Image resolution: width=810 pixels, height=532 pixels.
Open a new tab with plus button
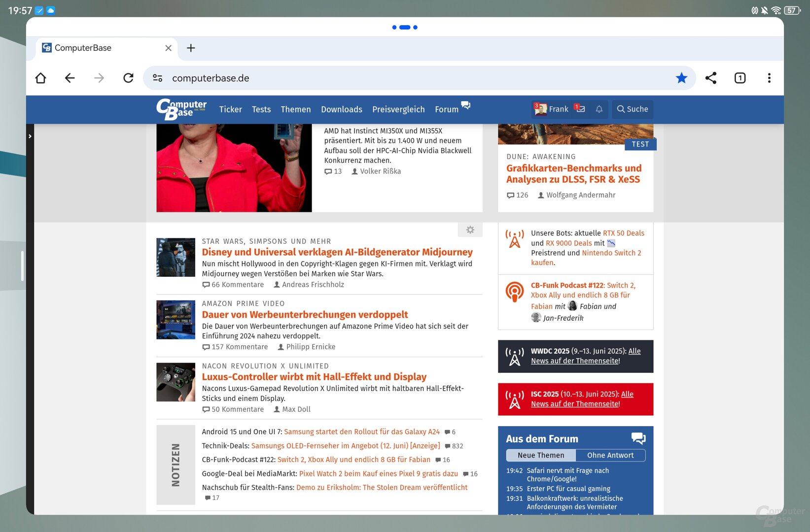[191, 48]
